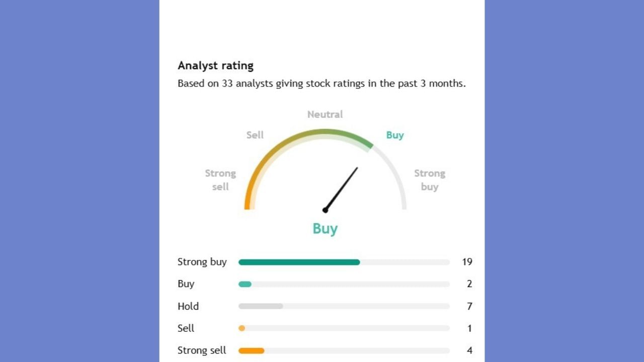
Task: Click the dark green Strong buy bar
Action: pyautogui.click(x=299, y=262)
